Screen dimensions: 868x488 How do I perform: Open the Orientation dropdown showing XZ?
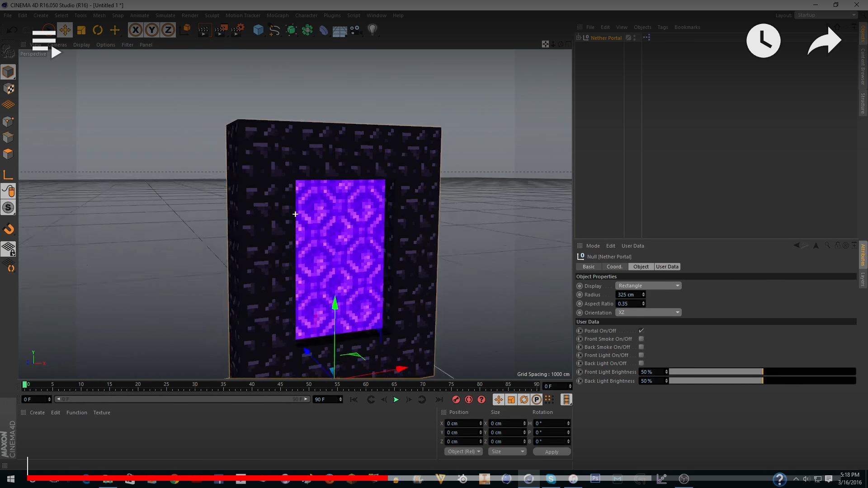click(x=648, y=312)
